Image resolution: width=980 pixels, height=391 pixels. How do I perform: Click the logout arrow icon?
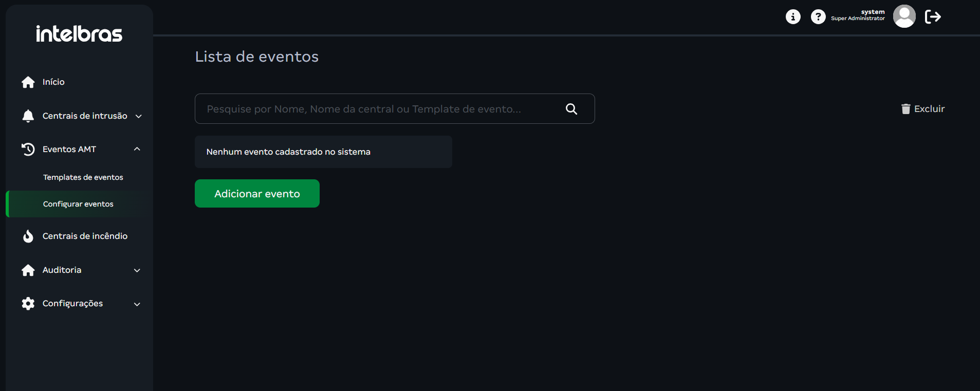click(x=933, y=17)
